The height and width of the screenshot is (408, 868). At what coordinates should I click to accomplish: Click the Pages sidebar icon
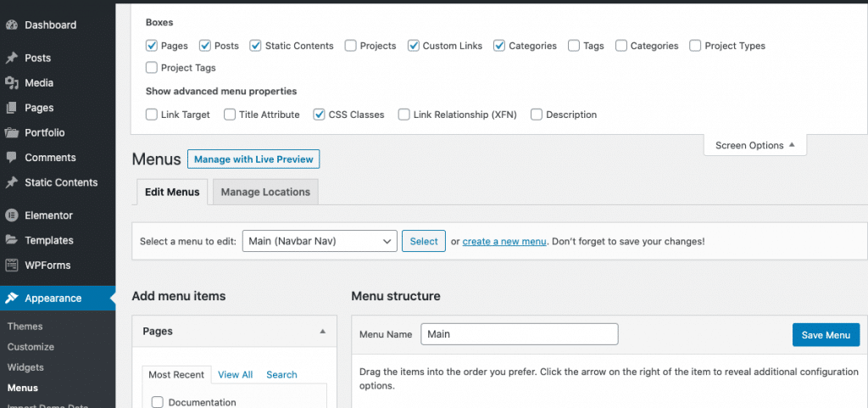coord(12,108)
